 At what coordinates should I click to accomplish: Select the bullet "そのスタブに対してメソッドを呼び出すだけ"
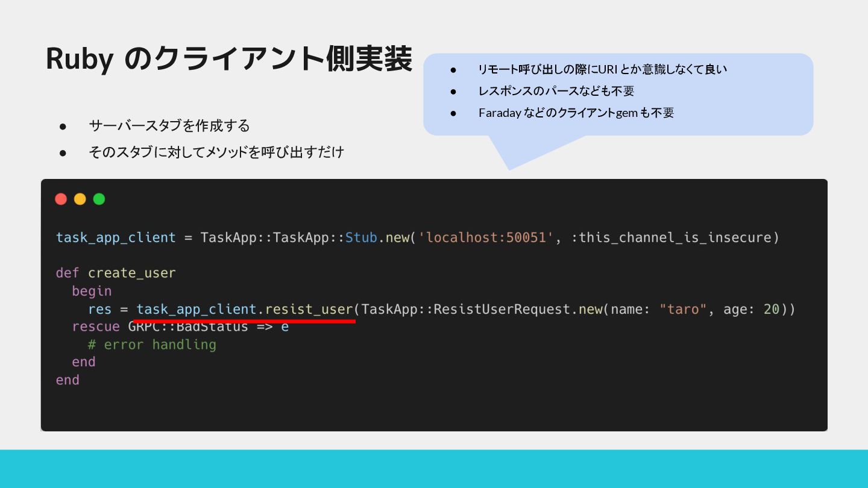pos(216,152)
